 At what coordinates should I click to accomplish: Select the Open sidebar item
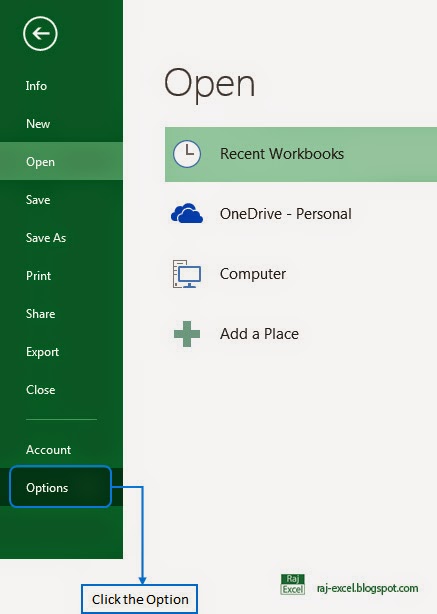click(61, 161)
